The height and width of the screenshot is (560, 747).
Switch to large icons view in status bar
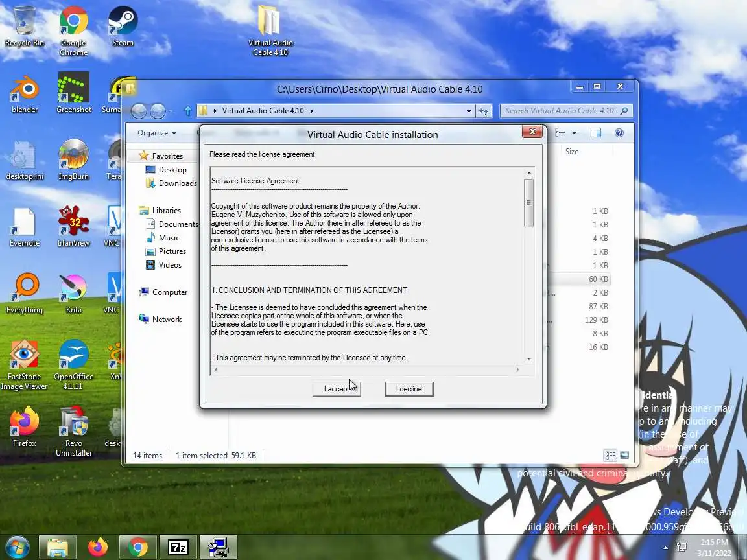[x=624, y=455]
